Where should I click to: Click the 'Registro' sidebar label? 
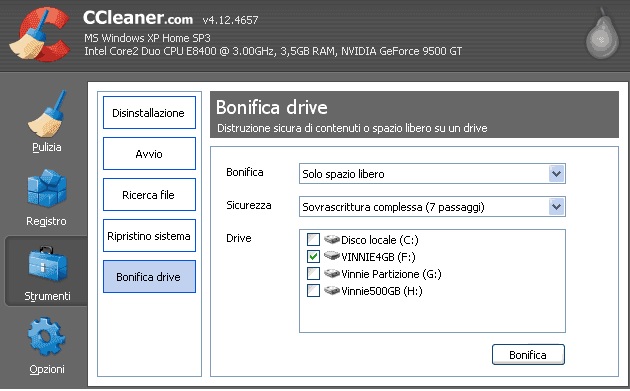tap(46, 221)
